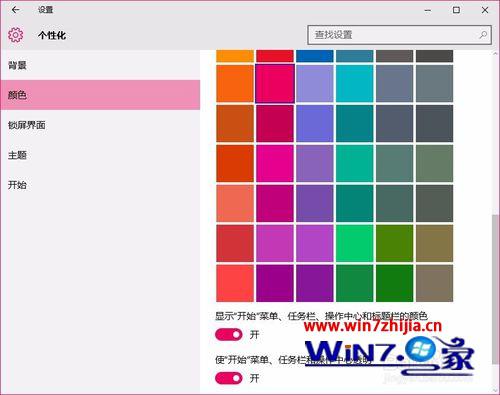
Task: Click the vertical scrollbar thumb
Action: pos(495,289)
